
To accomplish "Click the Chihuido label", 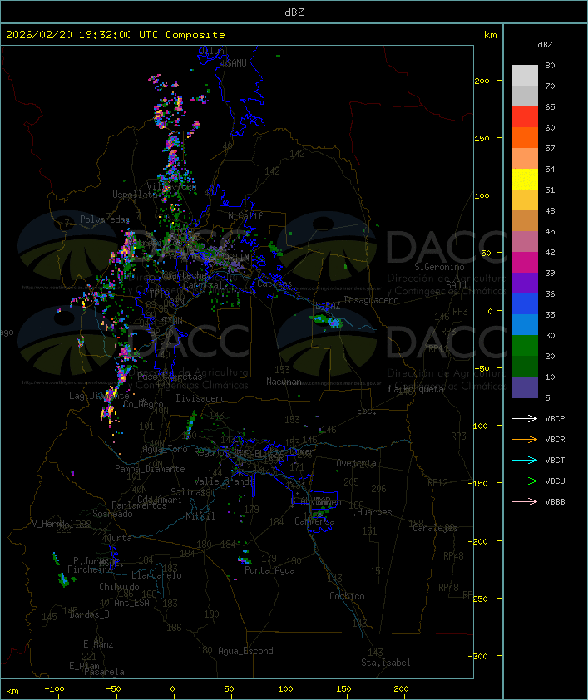I will 119,587.
